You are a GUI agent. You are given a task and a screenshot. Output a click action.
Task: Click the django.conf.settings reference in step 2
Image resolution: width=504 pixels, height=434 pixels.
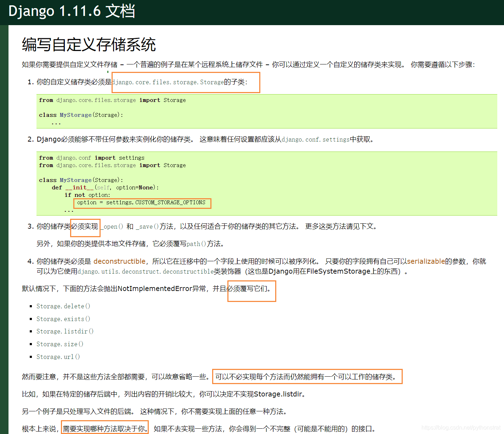316,139
